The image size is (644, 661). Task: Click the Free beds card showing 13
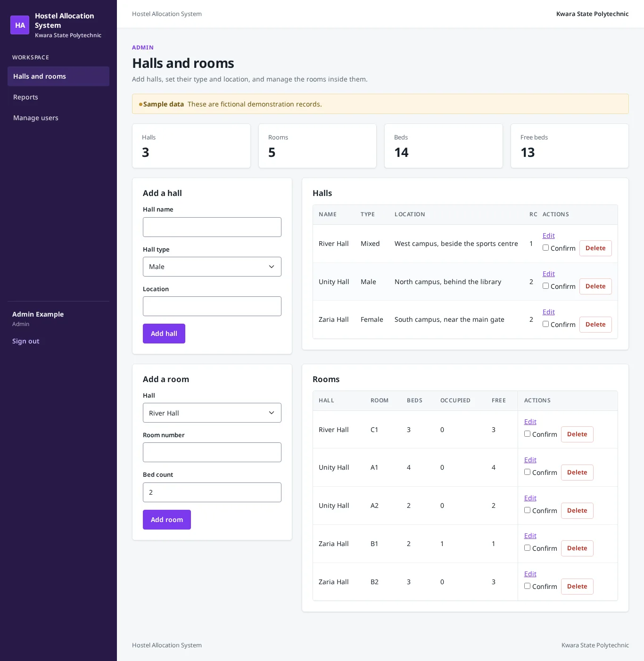tap(570, 146)
